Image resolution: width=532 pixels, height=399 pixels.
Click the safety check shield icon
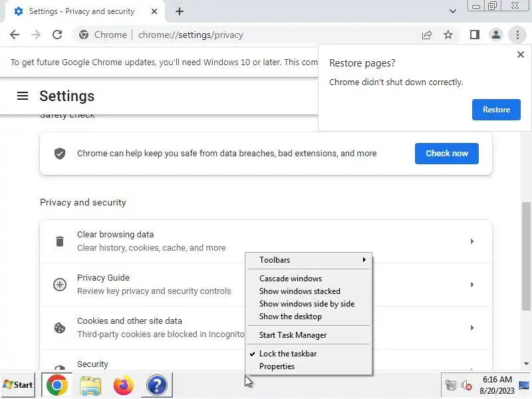[x=60, y=154]
